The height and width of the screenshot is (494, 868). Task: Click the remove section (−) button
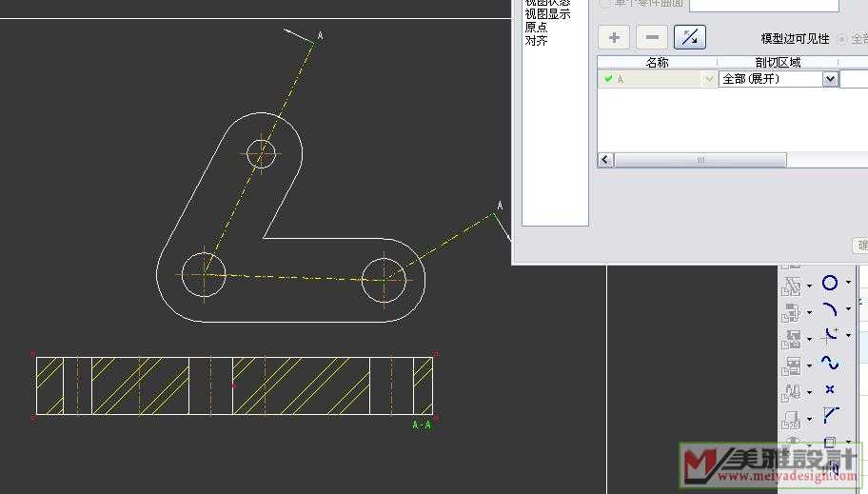[651, 38]
